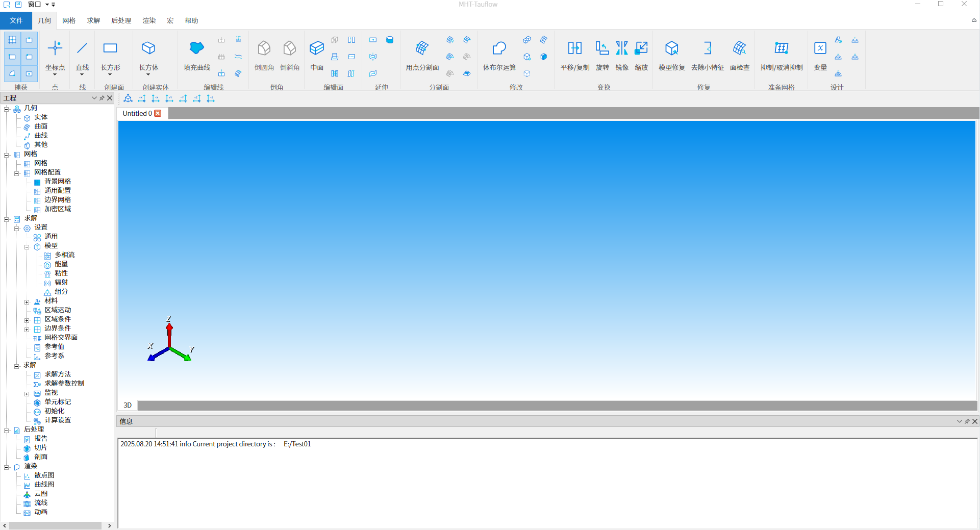The width and height of the screenshot is (980, 530).
Task: Collapse the 网格配置 tree node
Action: click(17, 173)
